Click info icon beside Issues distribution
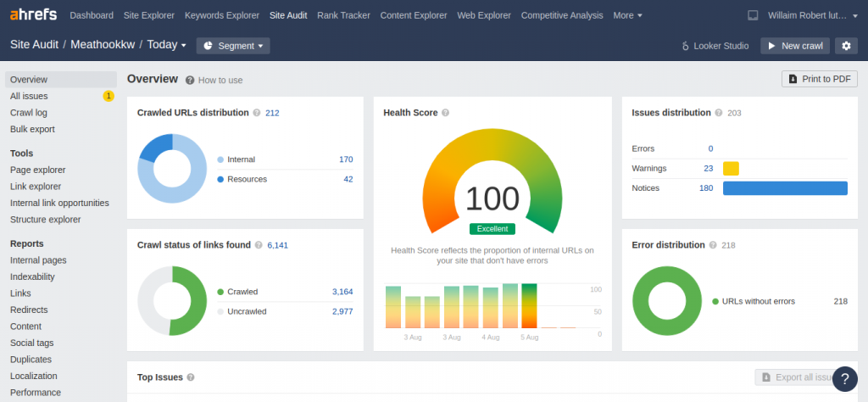Viewport: 868px width, 402px height. pyautogui.click(x=719, y=113)
